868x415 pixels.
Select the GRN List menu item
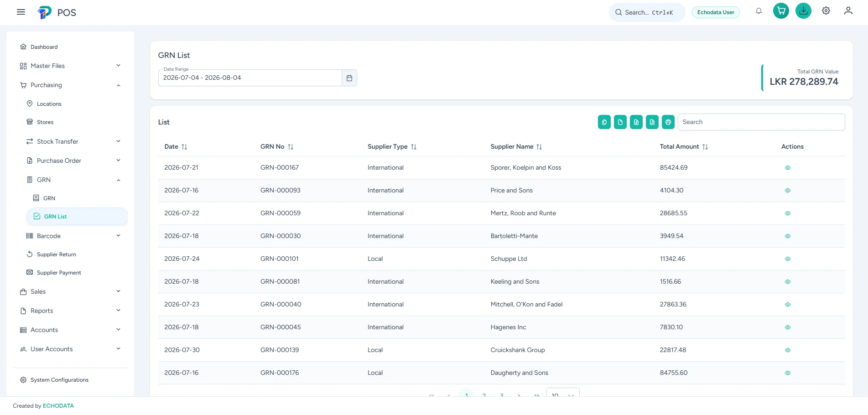[77, 217]
